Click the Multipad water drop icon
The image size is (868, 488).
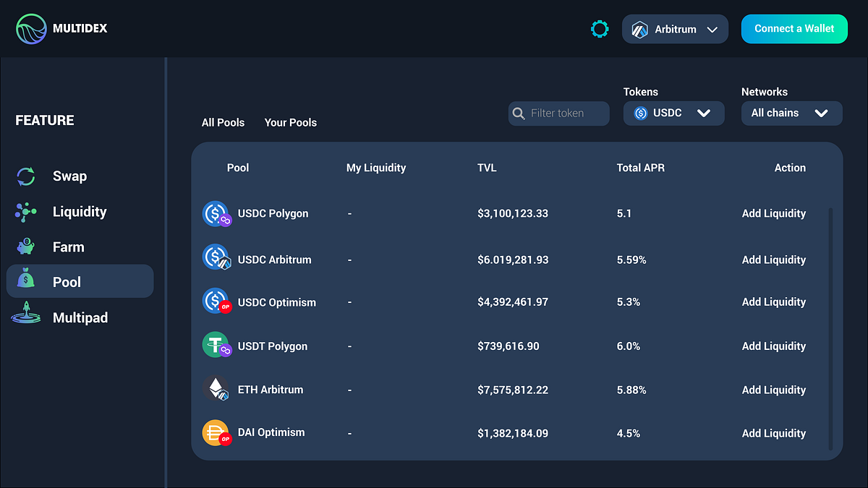click(x=25, y=317)
